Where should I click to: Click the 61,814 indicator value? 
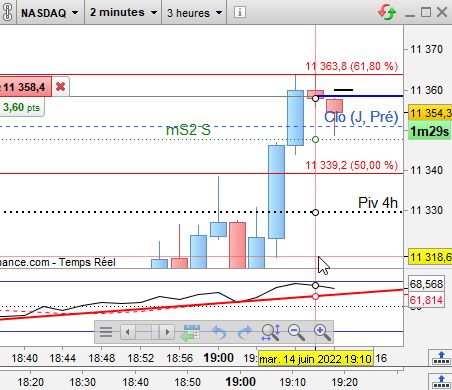[426, 300]
